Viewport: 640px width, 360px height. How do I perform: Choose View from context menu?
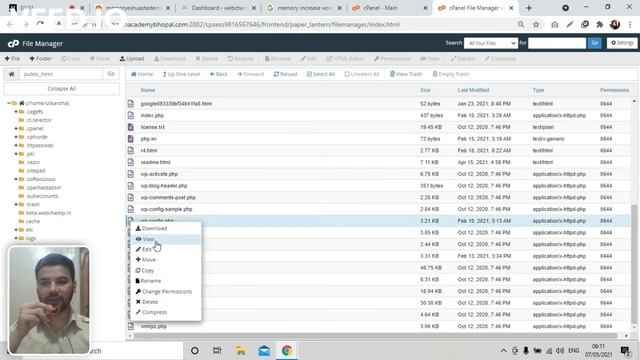[x=167, y=239]
